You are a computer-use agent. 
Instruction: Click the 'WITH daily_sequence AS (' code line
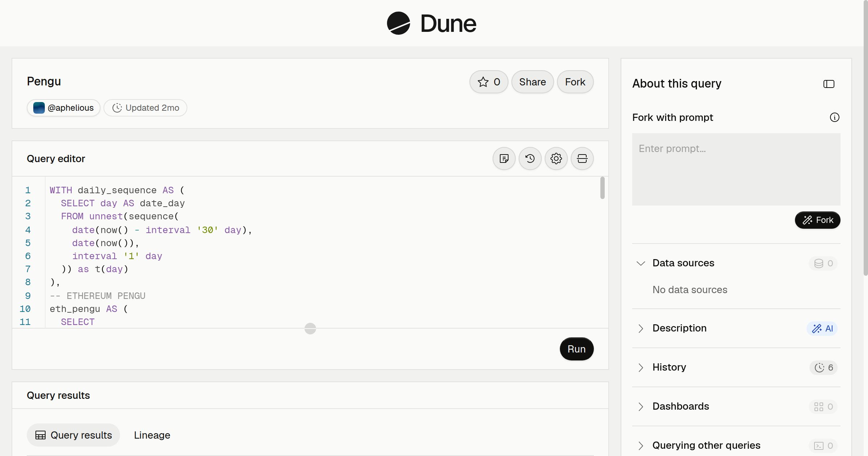coord(117,190)
